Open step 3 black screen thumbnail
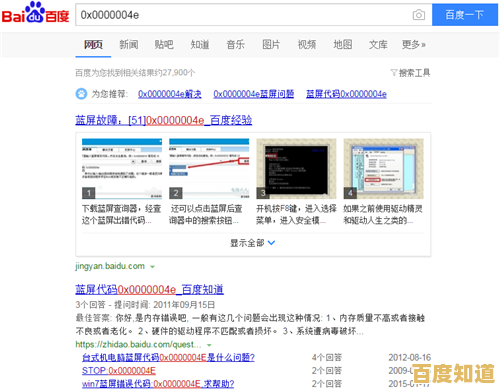The width and height of the screenshot is (500, 392). (296, 169)
